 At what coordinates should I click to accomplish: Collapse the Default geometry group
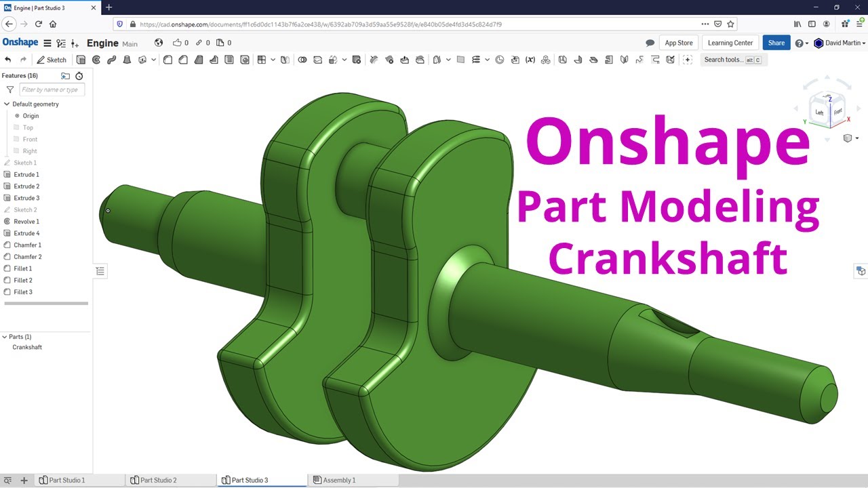[7, 104]
